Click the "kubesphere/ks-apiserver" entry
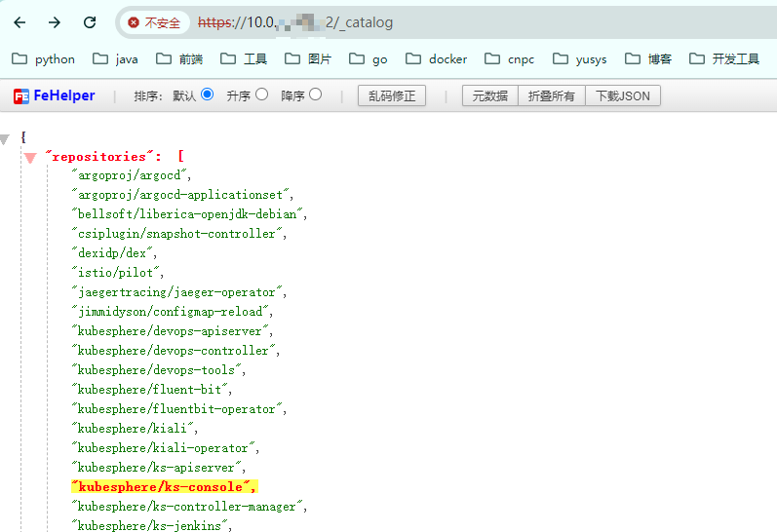 point(159,468)
